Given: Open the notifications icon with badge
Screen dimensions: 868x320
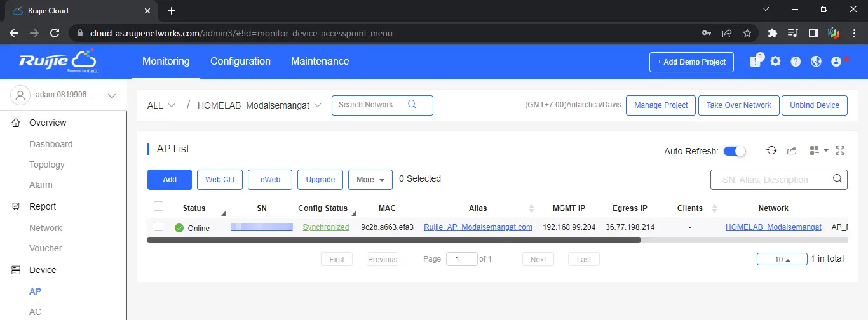Looking at the screenshot, I should pyautogui.click(x=756, y=61).
